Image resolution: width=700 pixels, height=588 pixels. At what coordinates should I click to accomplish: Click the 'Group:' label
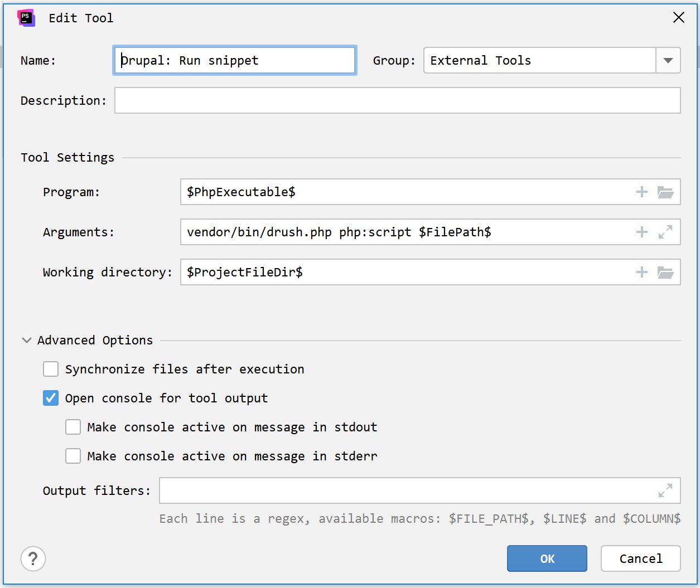[394, 60]
